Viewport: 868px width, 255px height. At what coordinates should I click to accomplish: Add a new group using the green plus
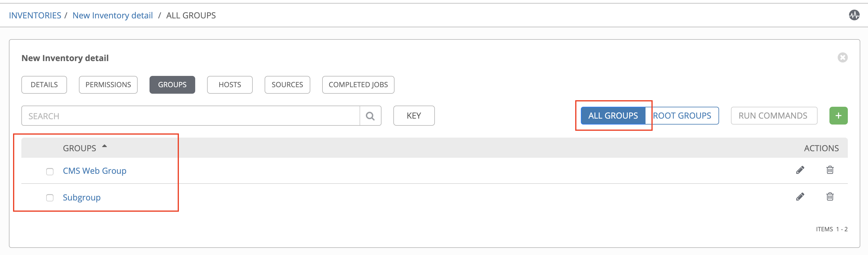(838, 116)
